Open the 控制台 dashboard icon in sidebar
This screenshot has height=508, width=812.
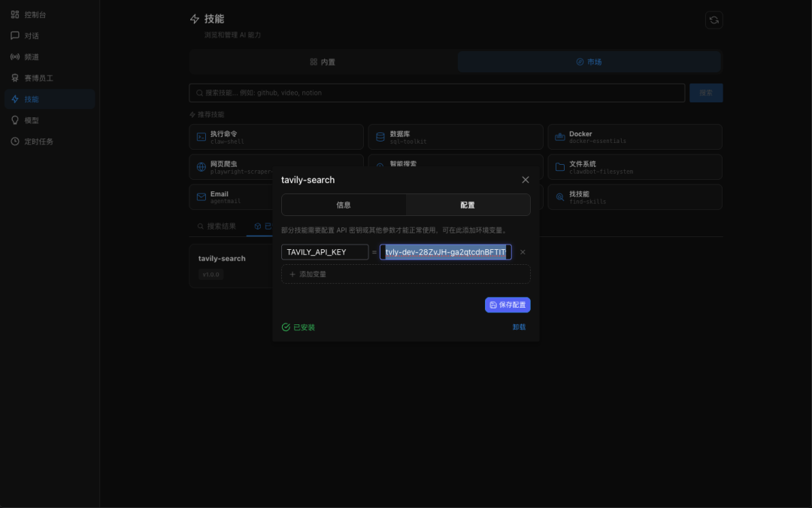(x=15, y=14)
